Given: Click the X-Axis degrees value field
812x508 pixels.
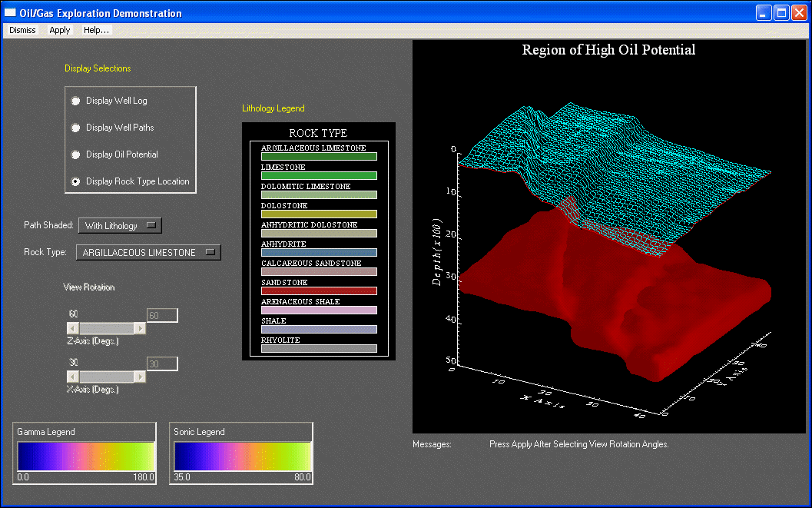Looking at the screenshot, I should pyautogui.click(x=162, y=364).
